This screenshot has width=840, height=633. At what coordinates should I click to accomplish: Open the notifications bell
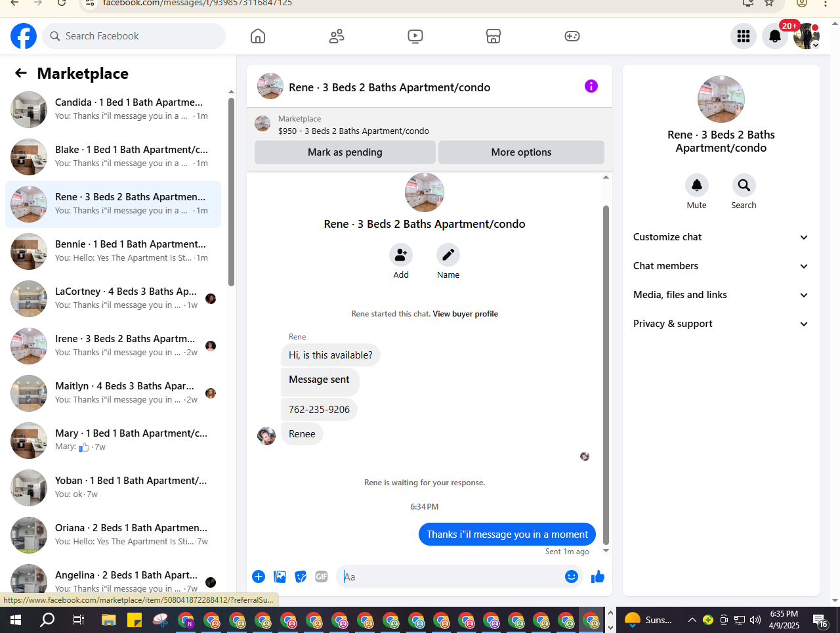click(775, 36)
